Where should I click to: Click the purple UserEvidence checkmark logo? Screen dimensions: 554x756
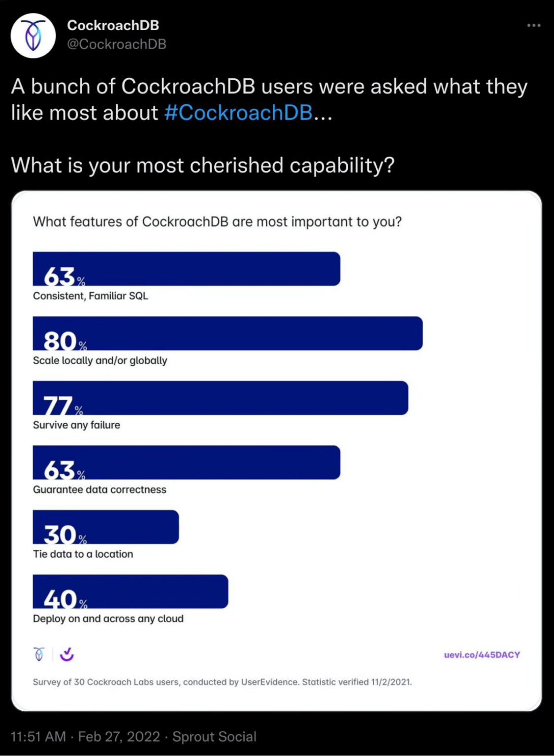tap(66, 654)
